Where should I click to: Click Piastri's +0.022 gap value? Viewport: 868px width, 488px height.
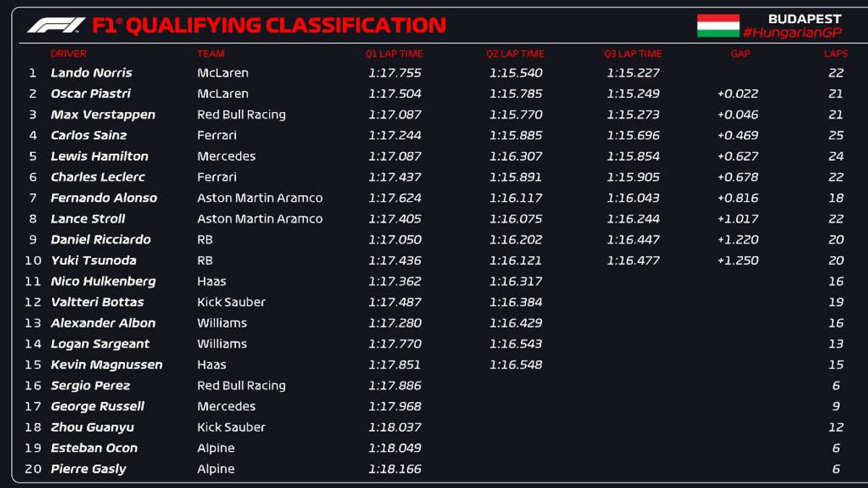(737, 94)
